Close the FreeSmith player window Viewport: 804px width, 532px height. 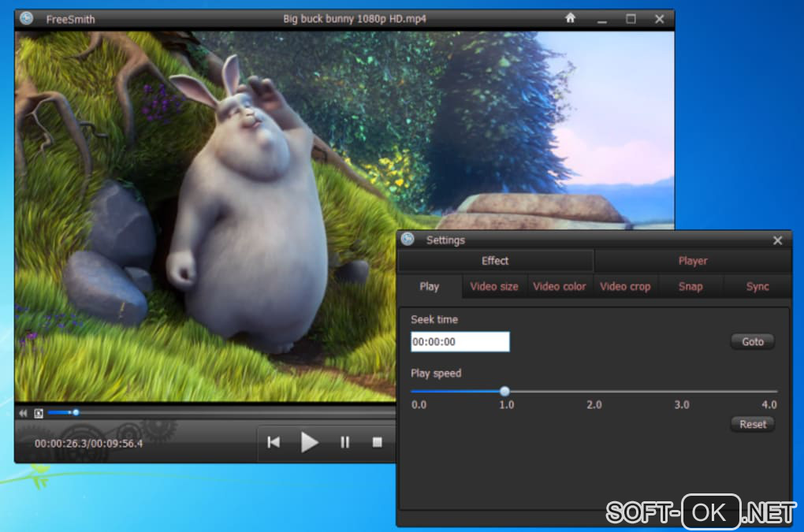(660, 19)
